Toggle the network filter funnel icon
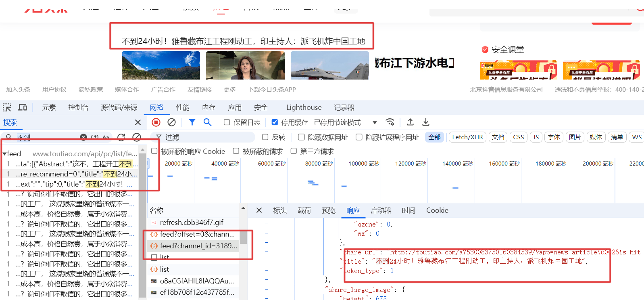This screenshot has width=644, height=300. pyautogui.click(x=192, y=122)
